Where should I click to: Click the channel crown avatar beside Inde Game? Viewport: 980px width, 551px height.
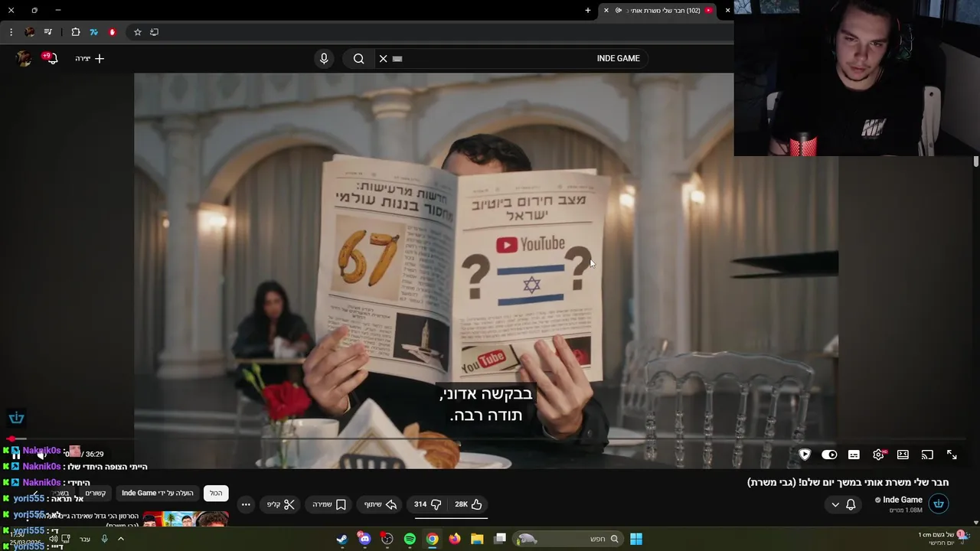coord(939,504)
